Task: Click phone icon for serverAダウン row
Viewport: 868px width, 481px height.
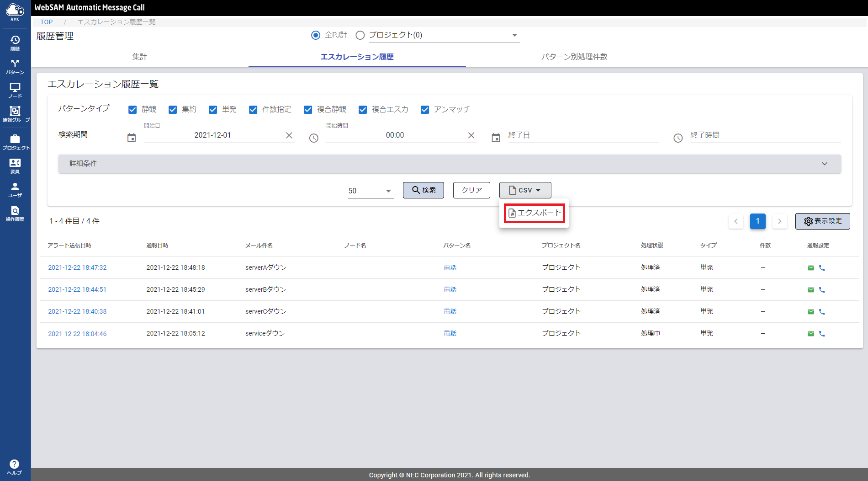Action: point(822,268)
